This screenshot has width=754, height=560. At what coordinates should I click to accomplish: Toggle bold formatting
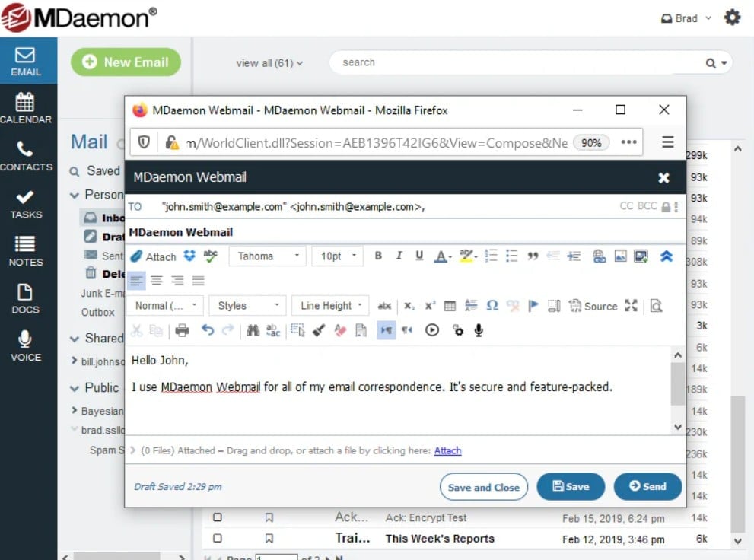378,256
